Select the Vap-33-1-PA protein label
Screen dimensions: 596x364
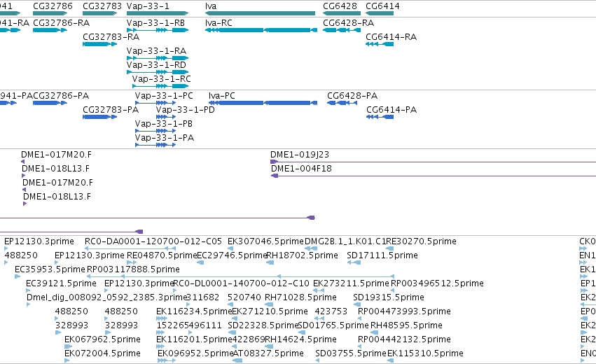click(x=165, y=137)
